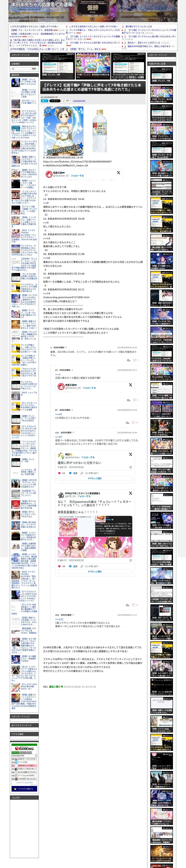Click フォローする on 時田 tweet
This screenshot has width=186, height=868.
pos(88,457)
